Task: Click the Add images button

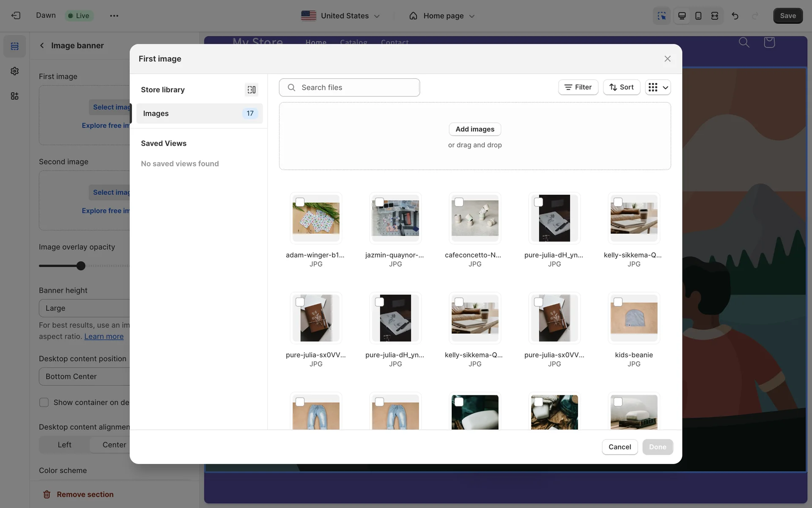Action: point(475,129)
